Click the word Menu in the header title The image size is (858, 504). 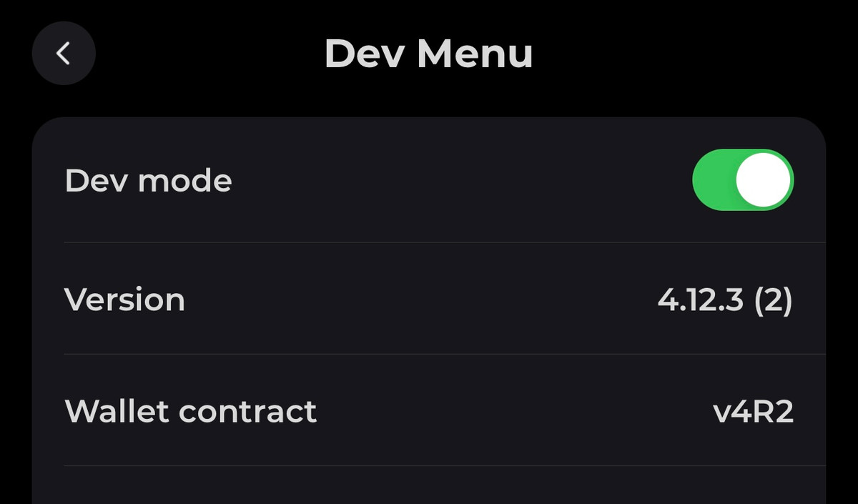[x=475, y=54]
